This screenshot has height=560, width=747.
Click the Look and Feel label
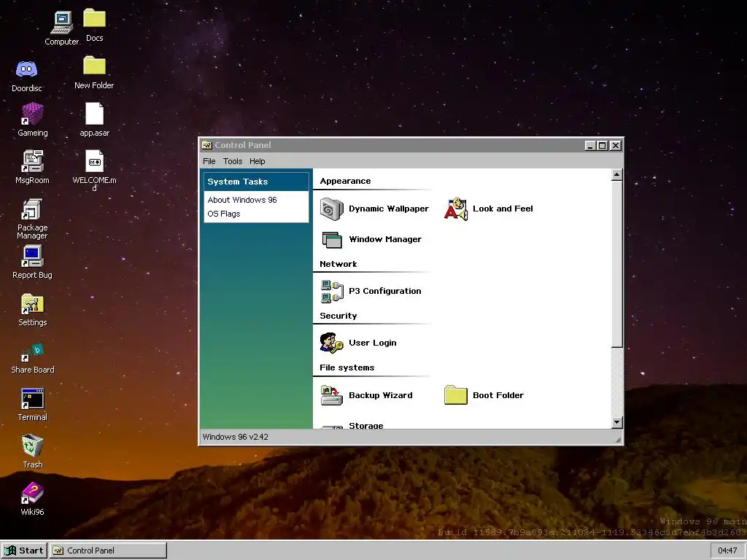[503, 209]
